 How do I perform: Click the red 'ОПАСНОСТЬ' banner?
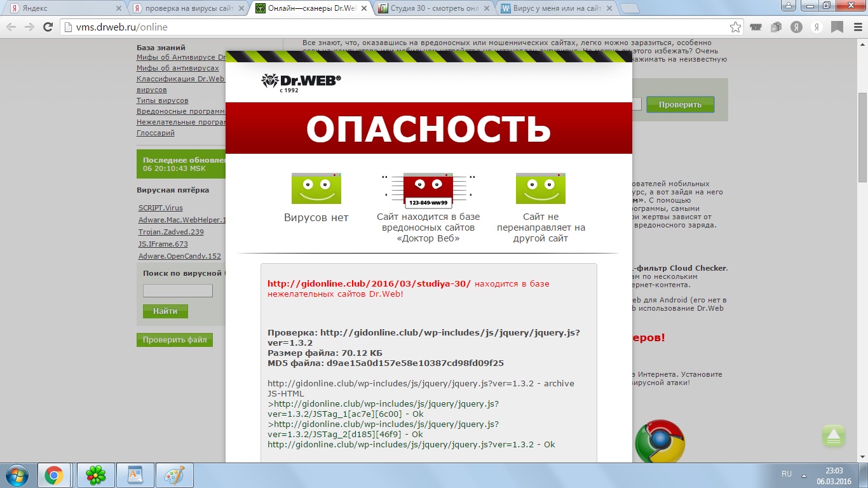coord(429,128)
